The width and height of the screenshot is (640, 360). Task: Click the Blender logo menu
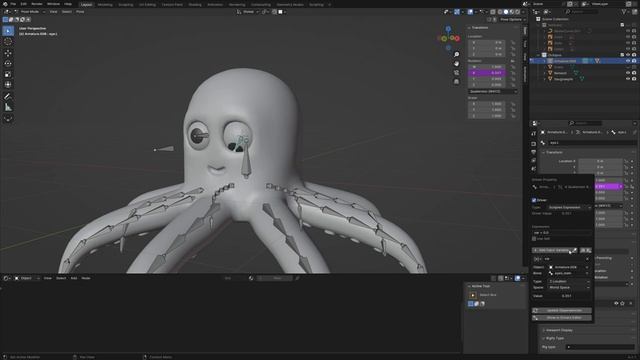[x=5, y=4]
